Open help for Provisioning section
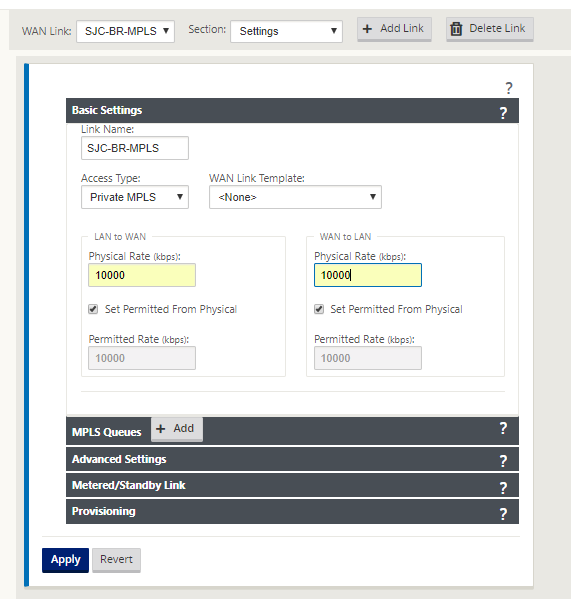The height and width of the screenshot is (599, 571). 503,514
